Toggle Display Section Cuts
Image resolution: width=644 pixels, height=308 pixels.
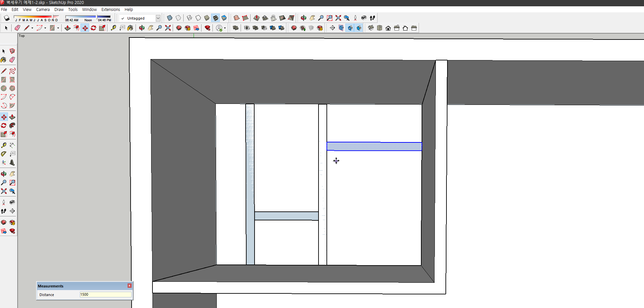tap(350, 28)
